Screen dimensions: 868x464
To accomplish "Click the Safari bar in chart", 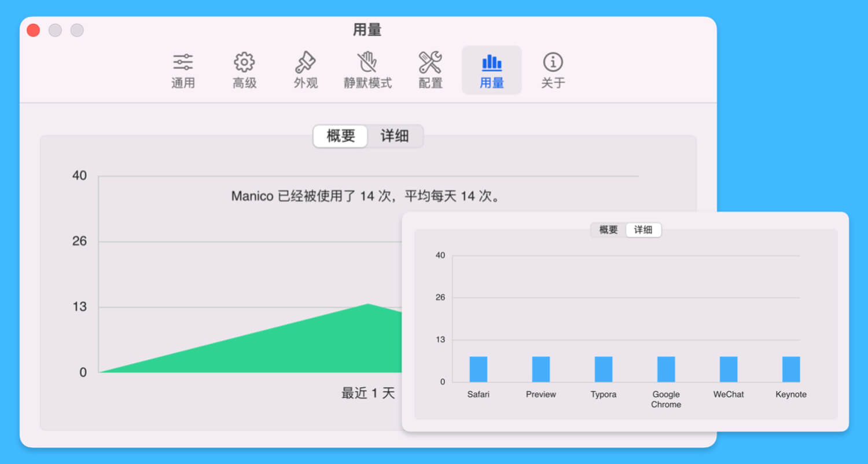I will point(478,369).
